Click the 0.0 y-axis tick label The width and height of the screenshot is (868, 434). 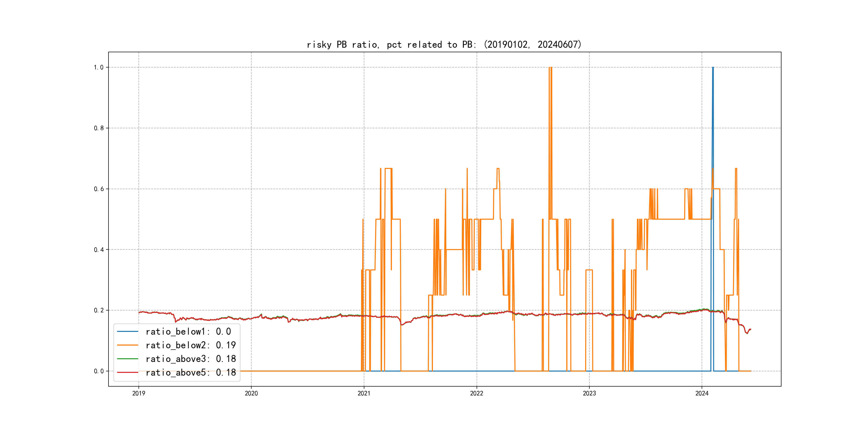[x=98, y=371]
